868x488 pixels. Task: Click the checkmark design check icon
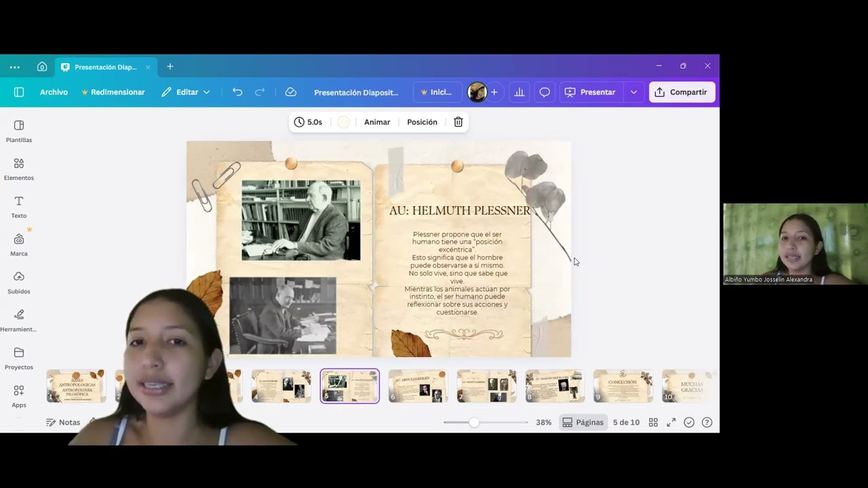[689, 422]
